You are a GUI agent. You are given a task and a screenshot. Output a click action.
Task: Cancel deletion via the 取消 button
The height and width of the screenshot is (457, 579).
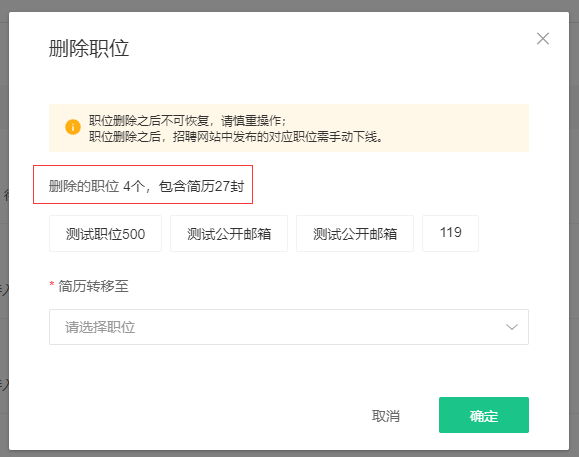click(386, 416)
